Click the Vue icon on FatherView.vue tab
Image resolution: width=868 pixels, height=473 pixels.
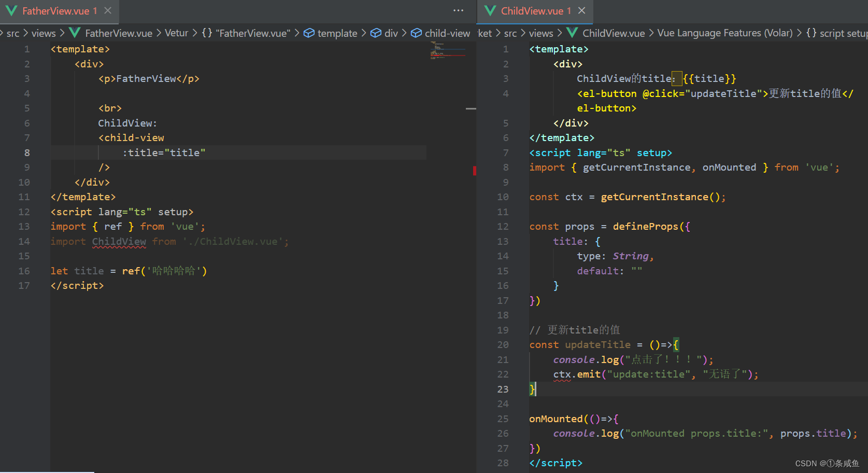(x=11, y=11)
